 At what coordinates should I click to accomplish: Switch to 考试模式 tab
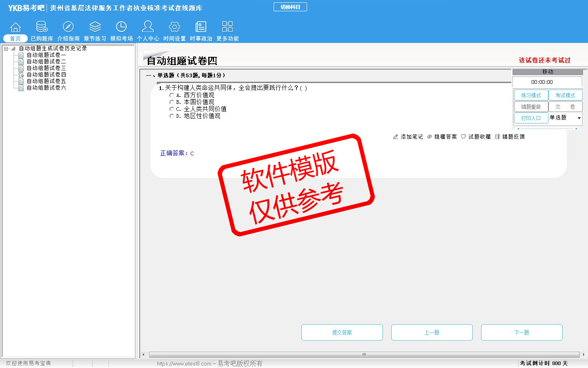pyautogui.click(x=565, y=95)
